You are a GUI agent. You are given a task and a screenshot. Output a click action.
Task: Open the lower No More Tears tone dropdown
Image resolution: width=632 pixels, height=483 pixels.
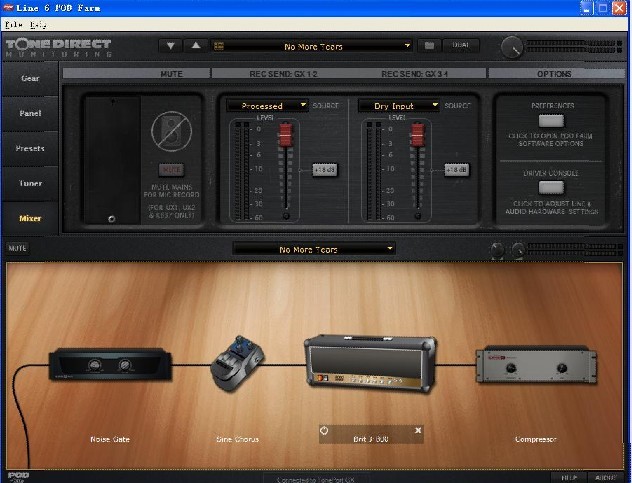click(x=314, y=249)
